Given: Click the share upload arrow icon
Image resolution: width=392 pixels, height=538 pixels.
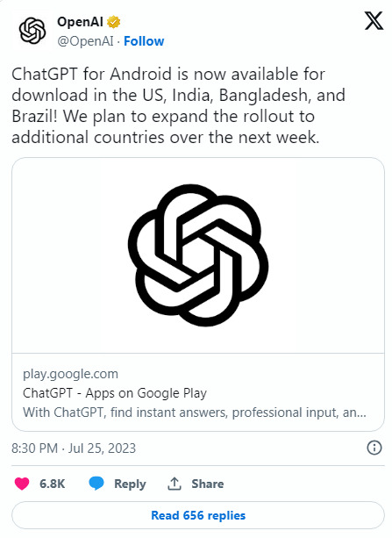Looking at the screenshot, I should pos(175,484).
